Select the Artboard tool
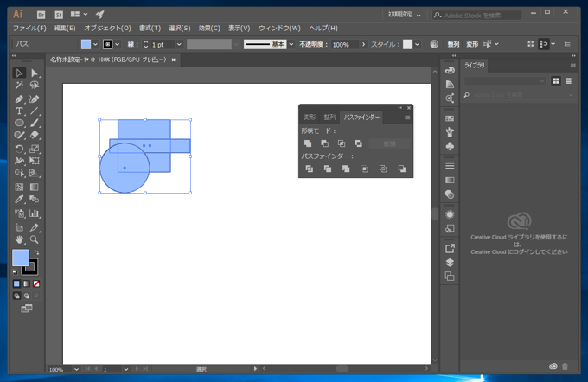The width and height of the screenshot is (588, 382). (19, 227)
